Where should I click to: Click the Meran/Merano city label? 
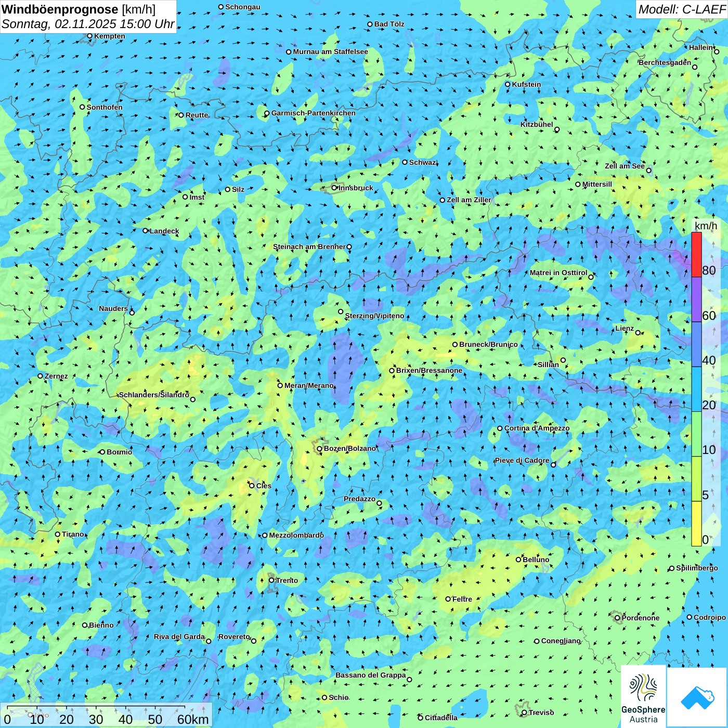tap(309, 385)
